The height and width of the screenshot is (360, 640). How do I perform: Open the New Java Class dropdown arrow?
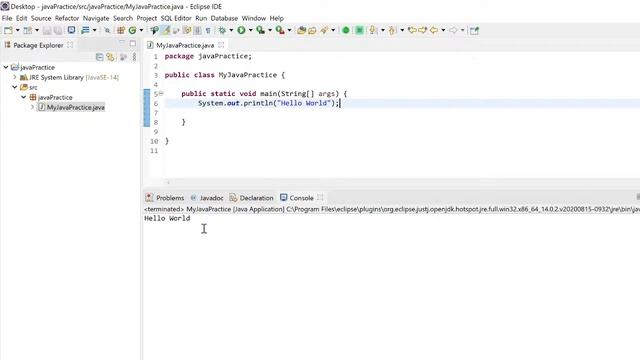point(141,30)
